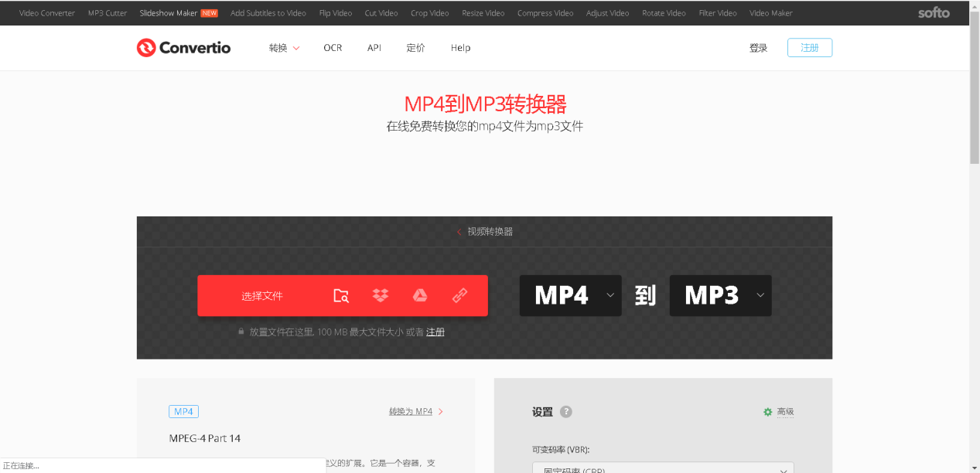The width and height of the screenshot is (980, 473).
Task: Open the 定价 pricing page
Action: coord(415,48)
